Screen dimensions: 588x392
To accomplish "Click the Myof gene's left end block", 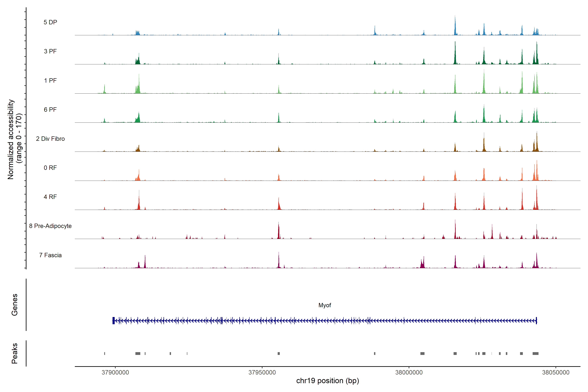I will [114, 320].
